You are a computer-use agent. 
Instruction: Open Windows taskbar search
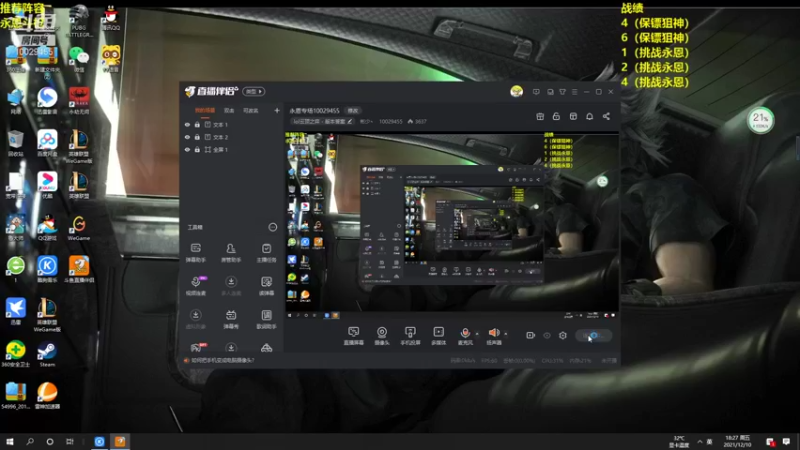[30, 441]
